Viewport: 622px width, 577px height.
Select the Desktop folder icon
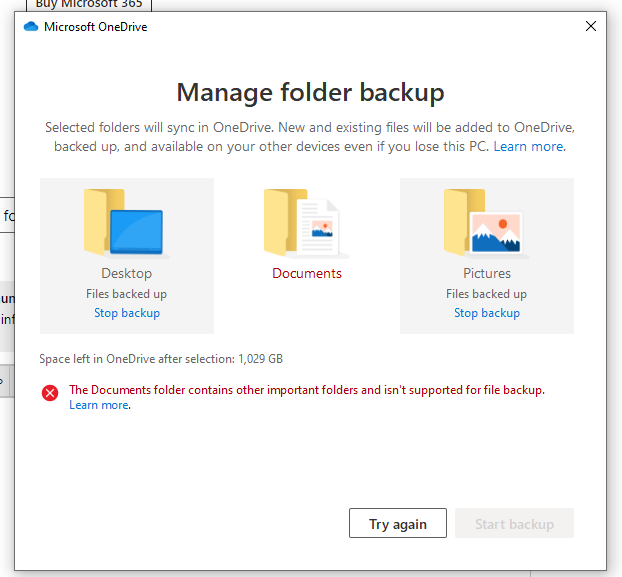coord(126,223)
